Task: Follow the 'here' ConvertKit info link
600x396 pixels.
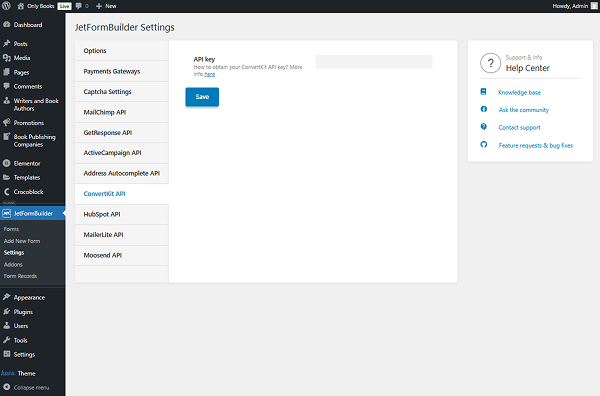Action: point(210,74)
